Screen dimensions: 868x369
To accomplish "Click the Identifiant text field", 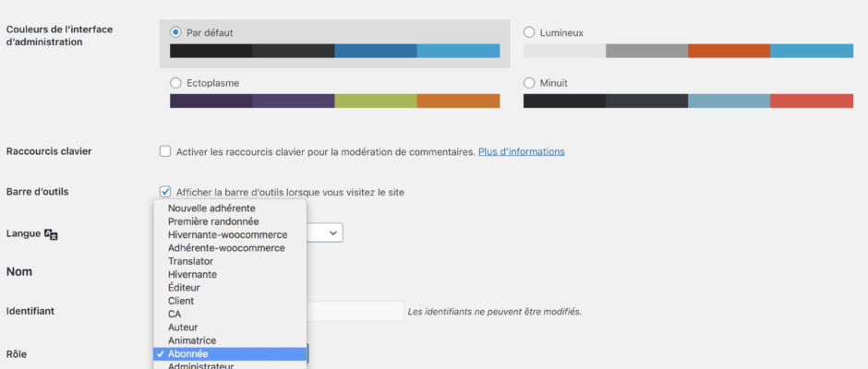I will 356,312.
